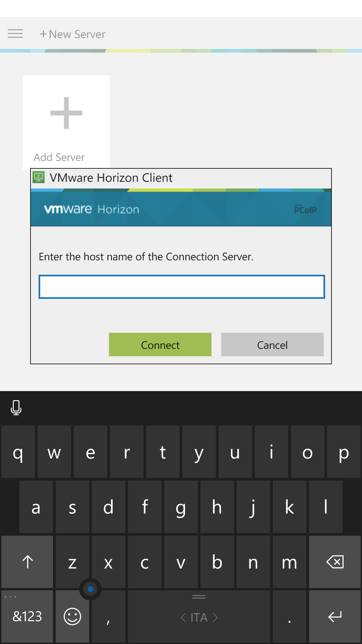Screen dimensions: 362x644
Task: Tap the f key
Action: click(x=145, y=507)
